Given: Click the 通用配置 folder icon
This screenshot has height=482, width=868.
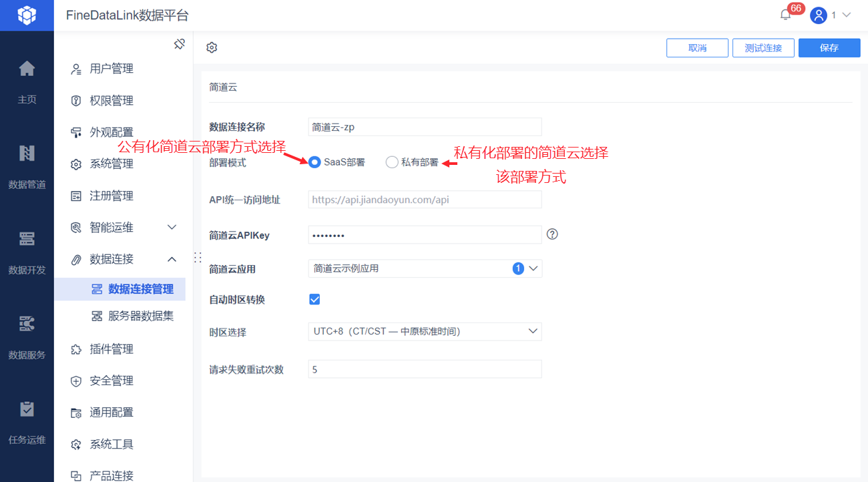Looking at the screenshot, I should 76,413.
